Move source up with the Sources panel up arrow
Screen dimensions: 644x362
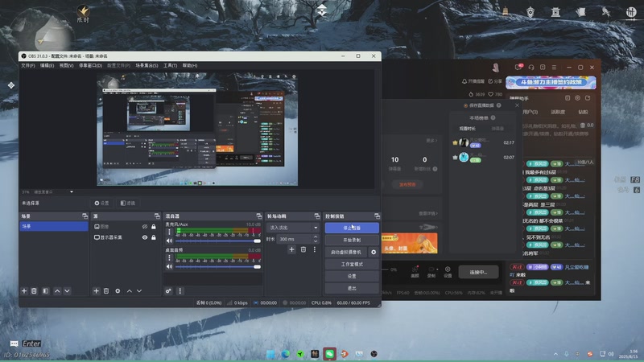coord(130,290)
